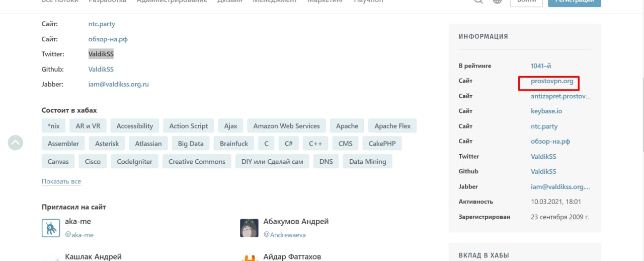Image resolution: width=644 pixels, height=261 pixels.
Task: Select the Data Mining hub tag
Action: point(368,162)
